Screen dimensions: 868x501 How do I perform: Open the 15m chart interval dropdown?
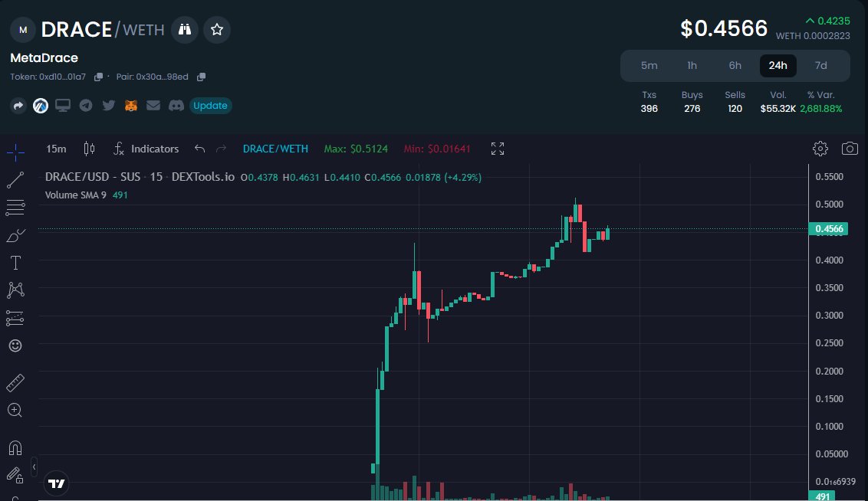click(56, 149)
